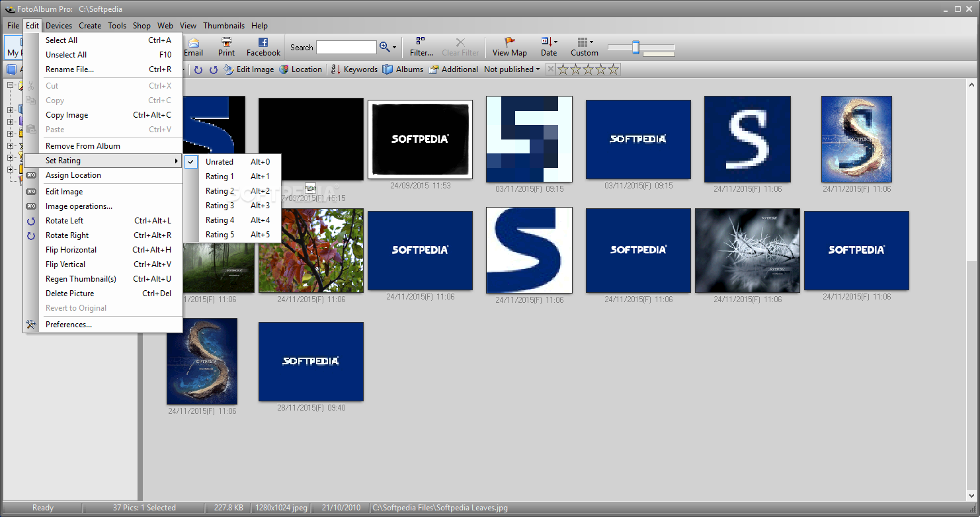Choose Rotate Right in the Edit menu

[x=102, y=235]
